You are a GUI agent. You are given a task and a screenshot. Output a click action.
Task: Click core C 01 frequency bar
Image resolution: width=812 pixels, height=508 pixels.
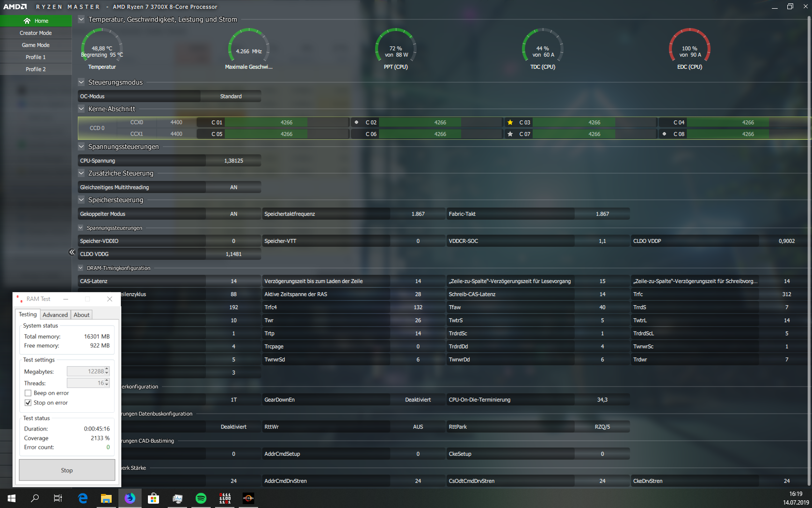(x=287, y=122)
